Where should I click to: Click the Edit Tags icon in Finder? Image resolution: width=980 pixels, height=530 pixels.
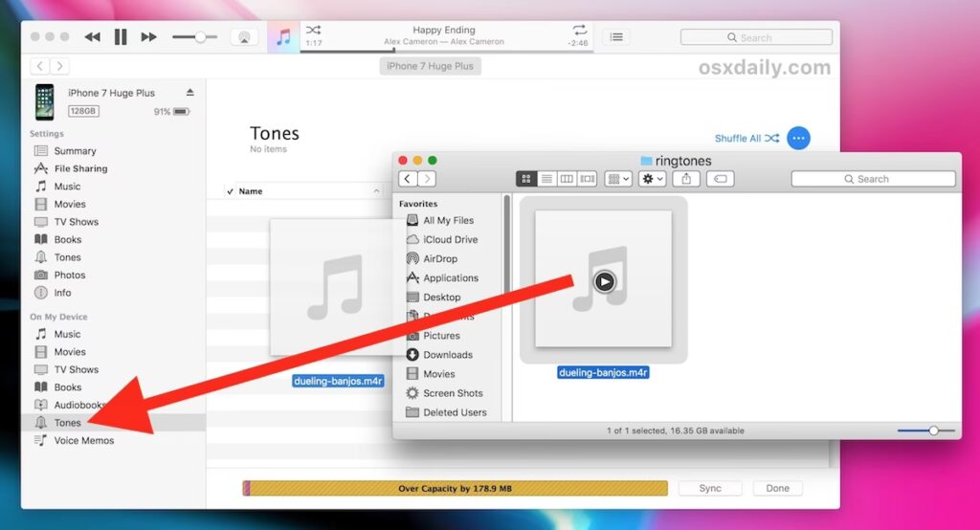pos(721,179)
